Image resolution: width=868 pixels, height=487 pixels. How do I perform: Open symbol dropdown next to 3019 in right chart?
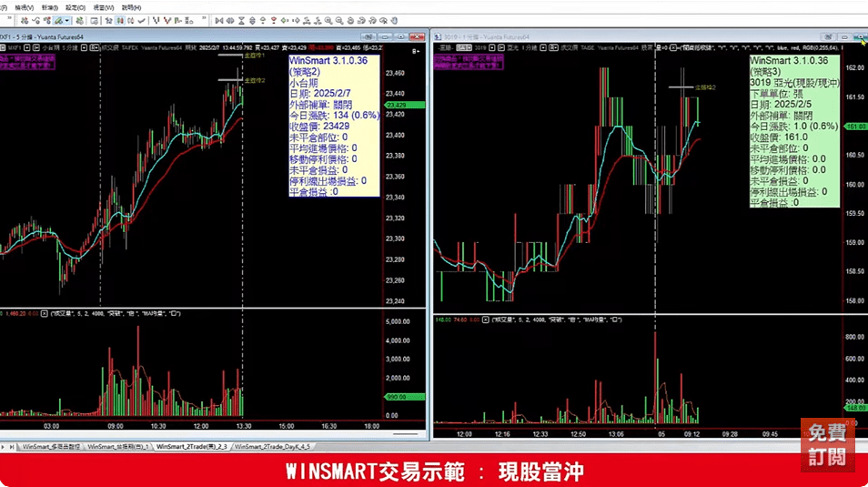(492, 48)
